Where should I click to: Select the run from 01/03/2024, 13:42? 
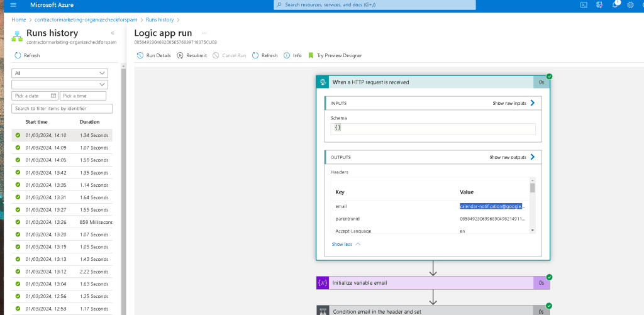point(62,172)
